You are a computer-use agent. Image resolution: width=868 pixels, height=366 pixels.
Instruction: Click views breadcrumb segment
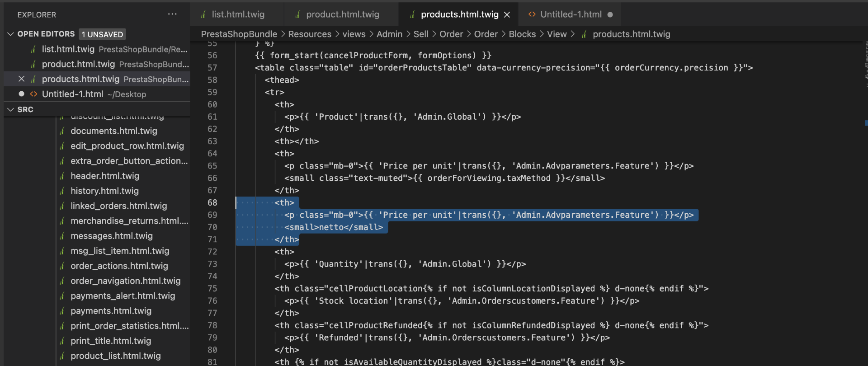click(354, 34)
